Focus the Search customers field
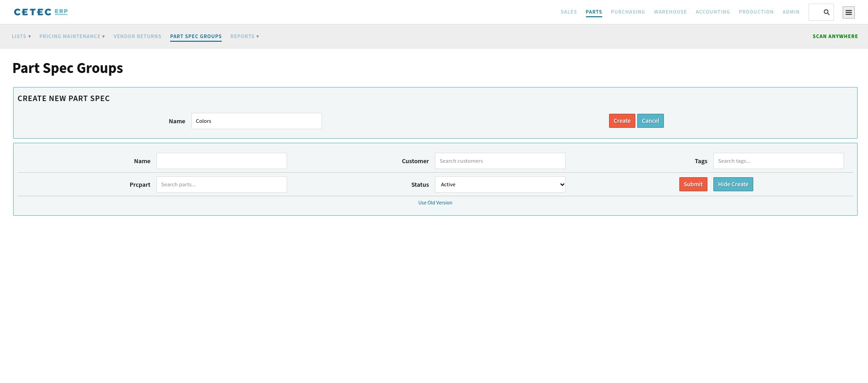Image resolution: width=868 pixels, height=383 pixels. [x=500, y=161]
